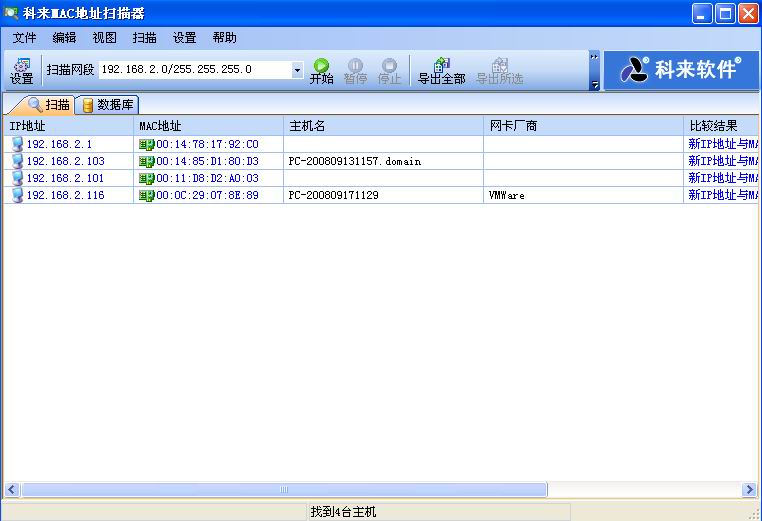Image resolution: width=762 pixels, height=521 pixels.
Task: Click MAC address 00:11:D8:D2:A0:03
Action: click(x=208, y=178)
